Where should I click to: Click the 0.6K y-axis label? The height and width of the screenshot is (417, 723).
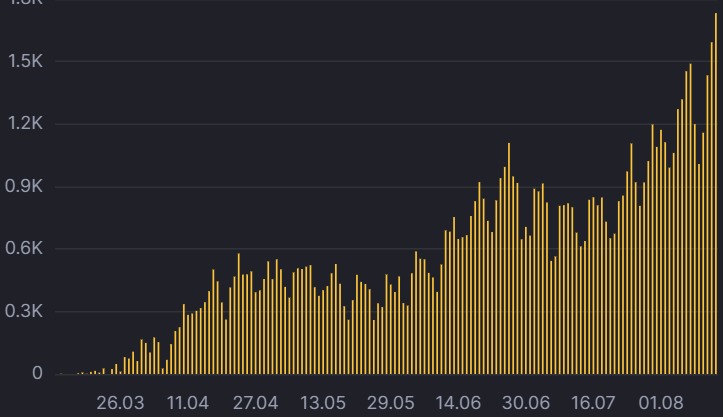click(x=24, y=249)
